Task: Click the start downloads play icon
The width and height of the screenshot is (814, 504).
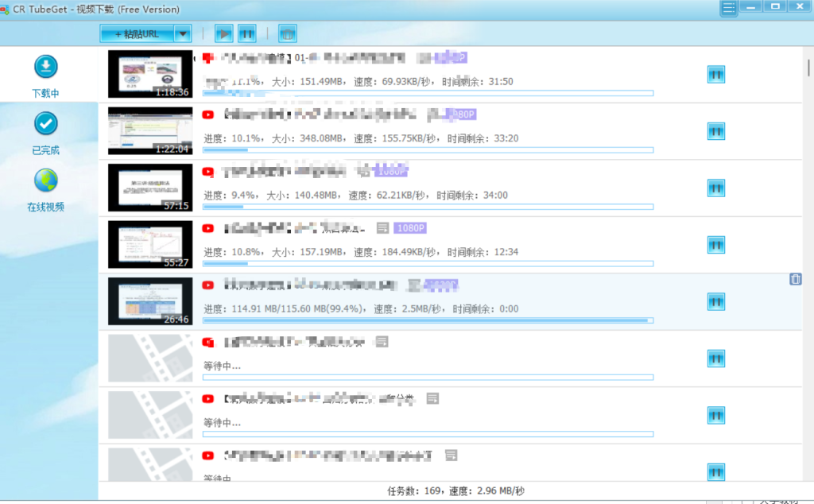Action: point(224,33)
